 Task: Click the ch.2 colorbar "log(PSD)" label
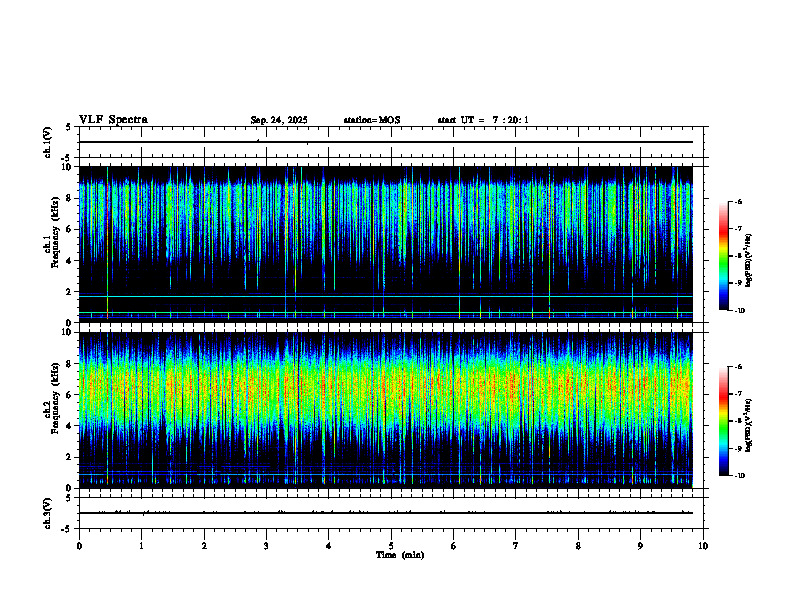pyautogui.click(x=749, y=426)
